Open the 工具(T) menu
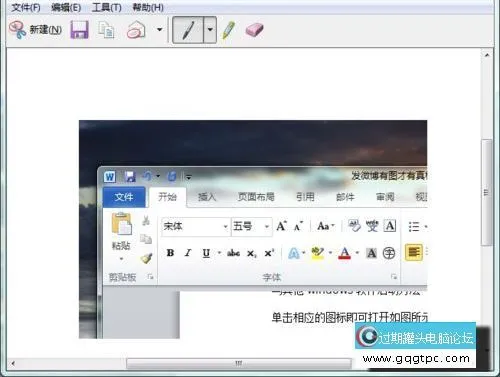Screen dimensions: 500x377 pyautogui.click(x=106, y=7)
